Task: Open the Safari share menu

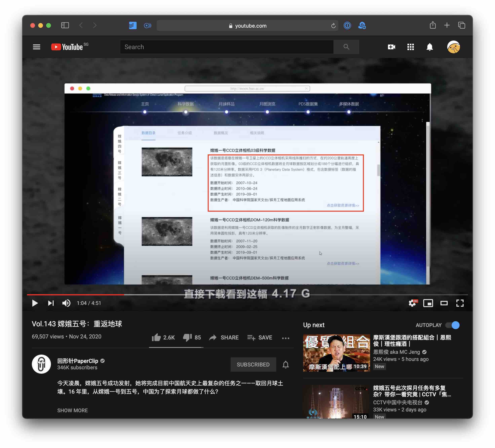Action: tap(433, 25)
